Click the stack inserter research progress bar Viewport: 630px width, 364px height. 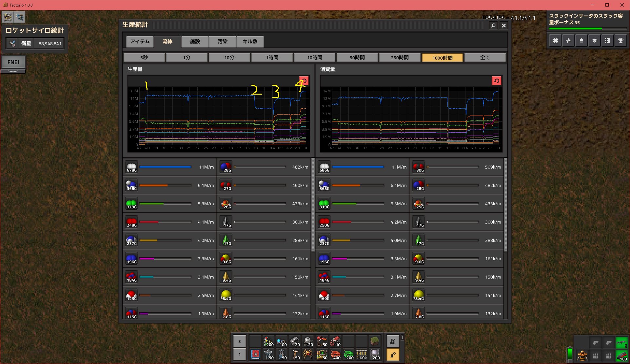(x=588, y=29)
